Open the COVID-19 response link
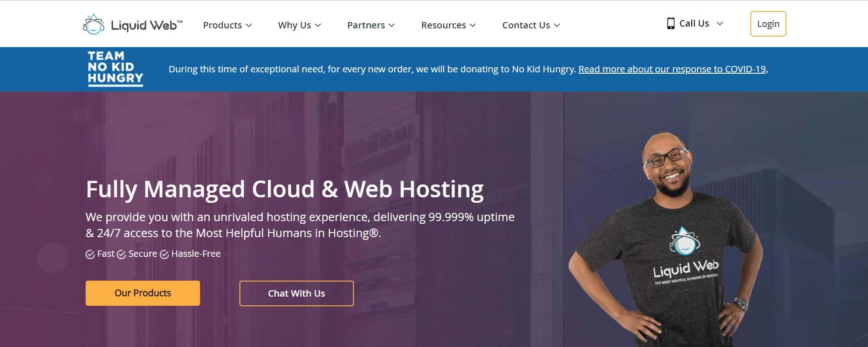The width and height of the screenshot is (868, 347). click(x=672, y=69)
